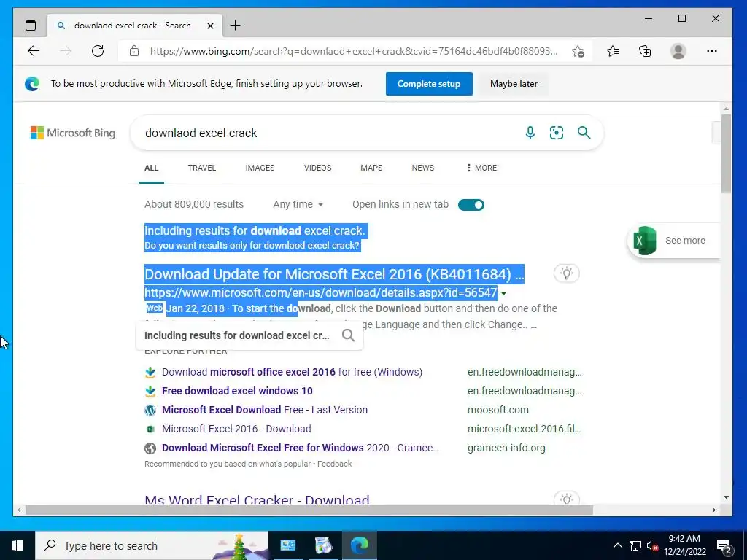Open the Favorites list icon
The width and height of the screenshot is (747, 560).
pos(613,51)
